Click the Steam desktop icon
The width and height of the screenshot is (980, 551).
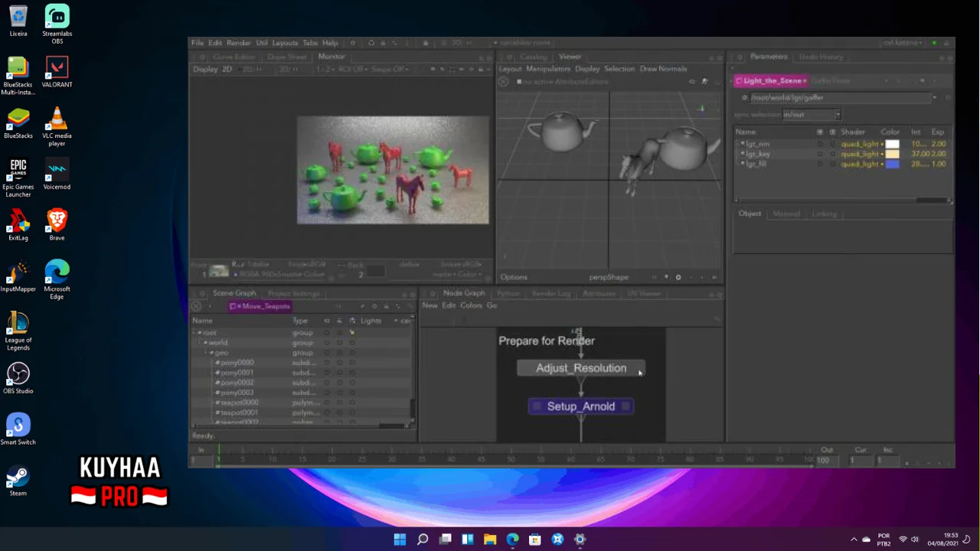coord(18,481)
